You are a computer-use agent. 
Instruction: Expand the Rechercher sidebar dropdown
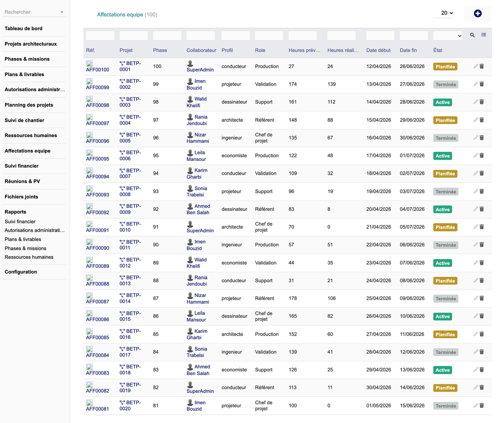coord(34,12)
